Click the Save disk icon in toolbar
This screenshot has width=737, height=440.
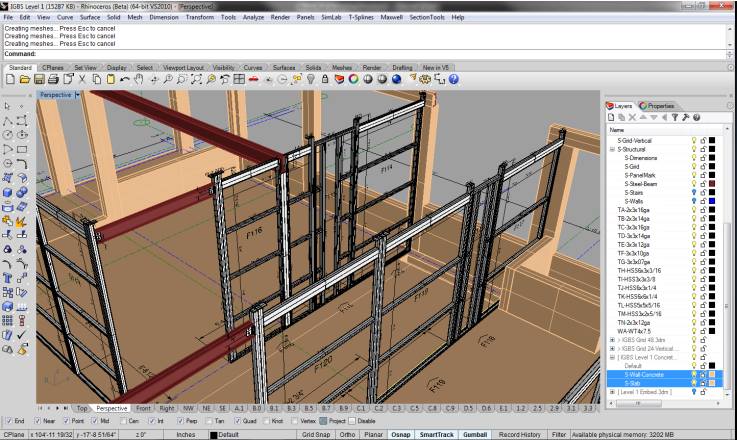(39, 79)
